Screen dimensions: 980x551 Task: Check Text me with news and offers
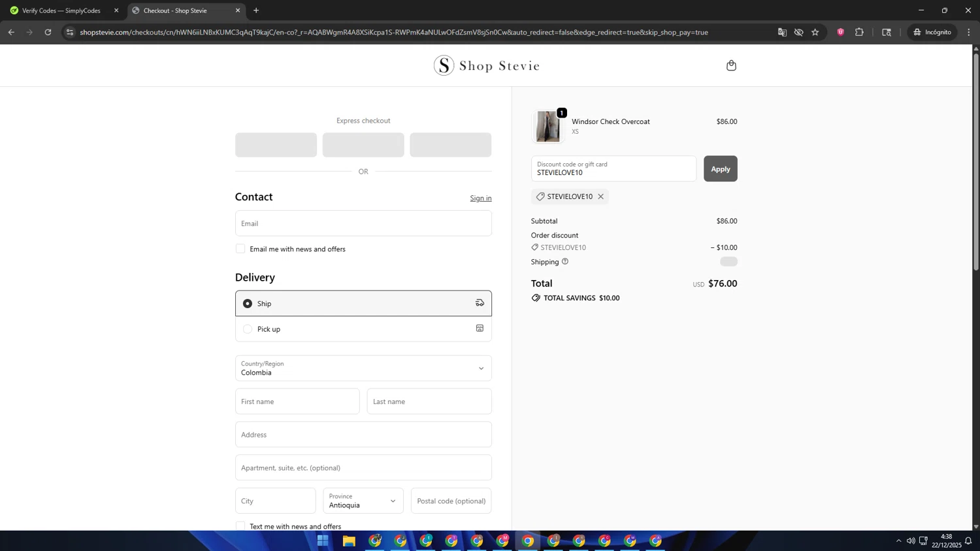click(x=240, y=526)
